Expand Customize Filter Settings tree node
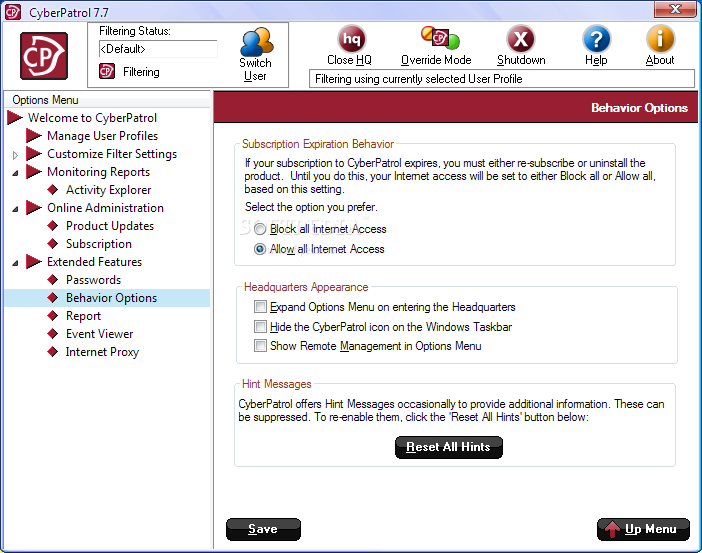This screenshot has height=553, width=702. 15,155
